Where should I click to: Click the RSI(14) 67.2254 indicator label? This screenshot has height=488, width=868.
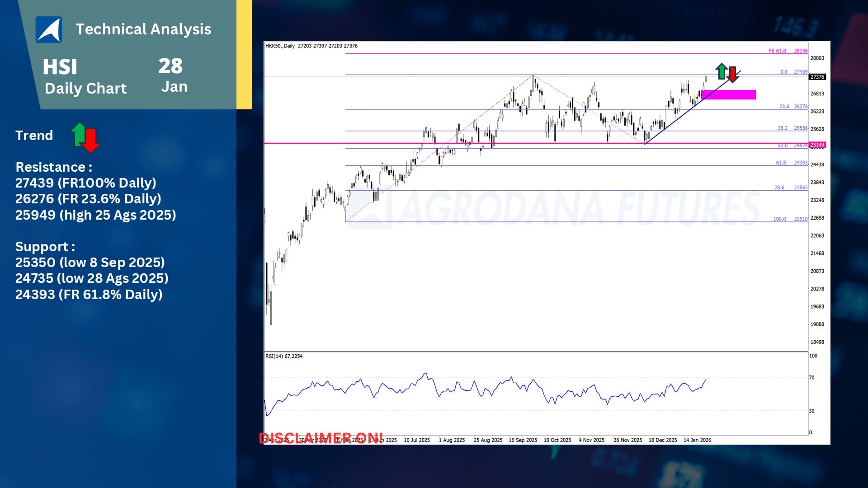tap(284, 356)
